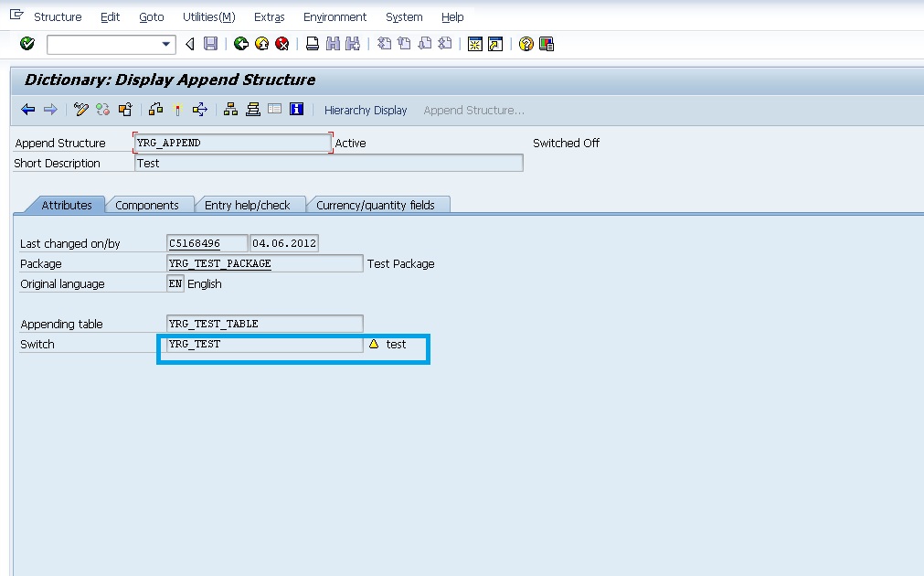Viewport: 924px width, 576px height.
Task: Switch to the Entry help/check tab
Action: click(247, 205)
